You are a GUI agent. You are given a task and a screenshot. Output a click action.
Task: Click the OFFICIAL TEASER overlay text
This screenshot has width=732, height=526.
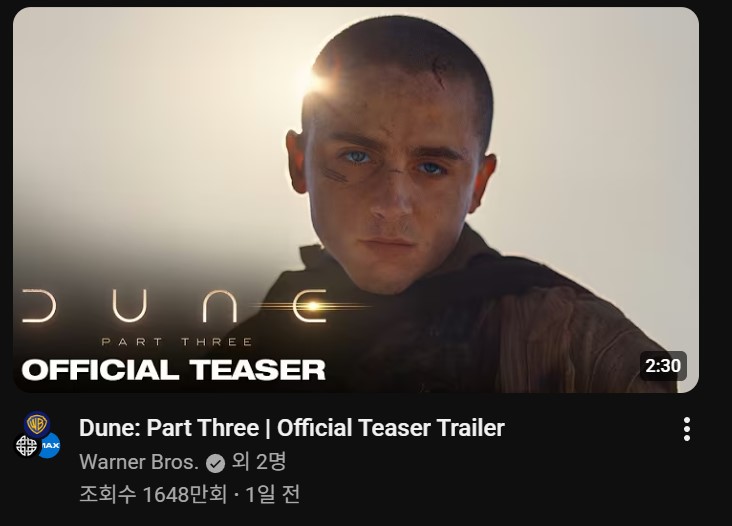(x=173, y=370)
